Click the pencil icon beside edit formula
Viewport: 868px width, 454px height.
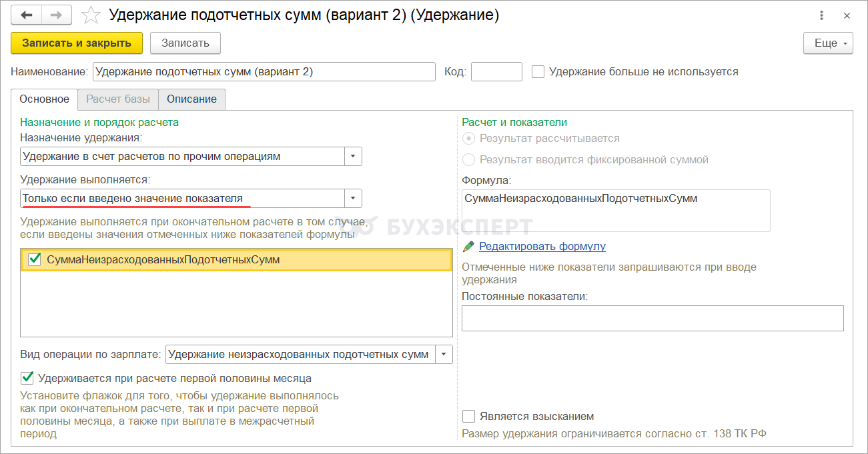468,246
